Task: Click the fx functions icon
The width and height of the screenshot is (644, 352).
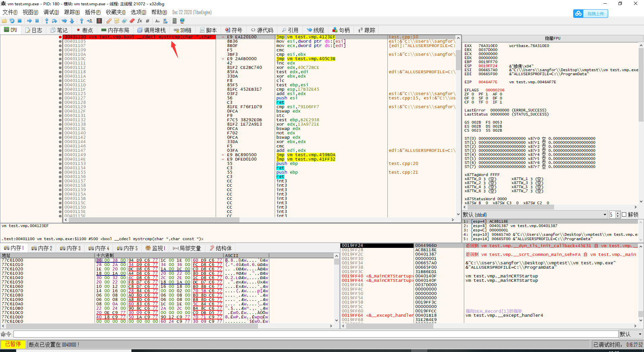Action: (140, 21)
